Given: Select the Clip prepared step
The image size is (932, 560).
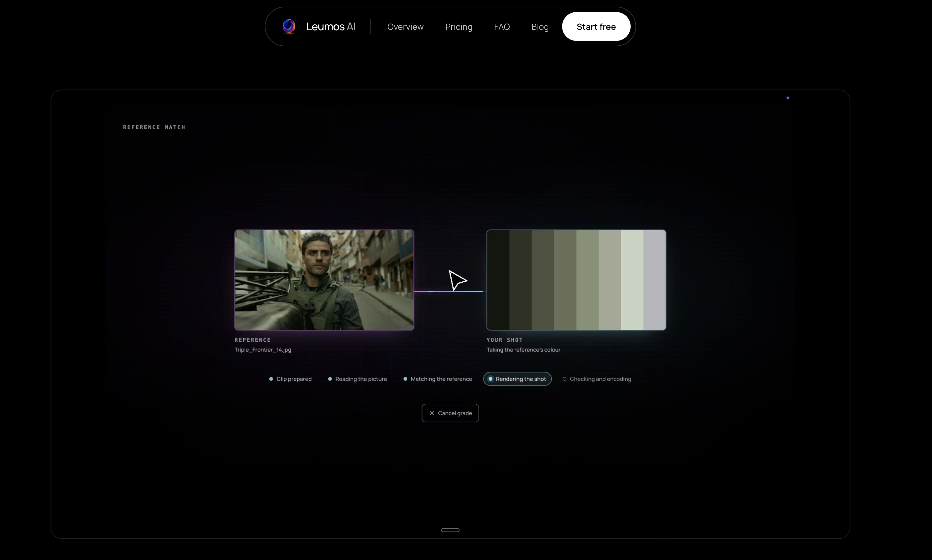Looking at the screenshot, I should (290, 379).
